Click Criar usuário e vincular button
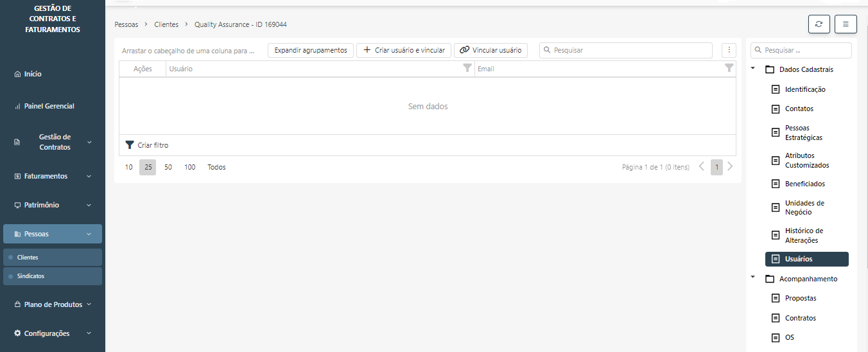This screenshot has width=868, height=352. click(x=403, y=50)
